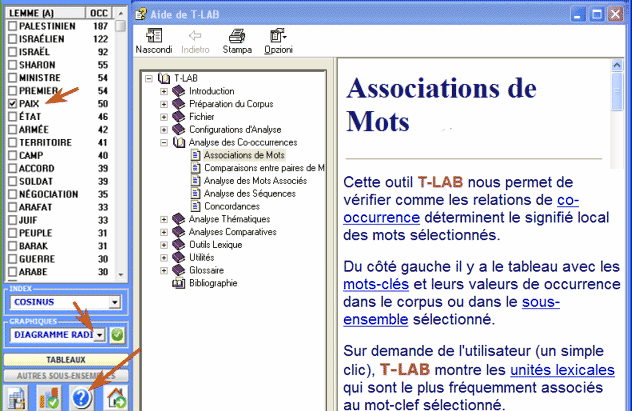Expand the Introduction tree node

point(164,91)
